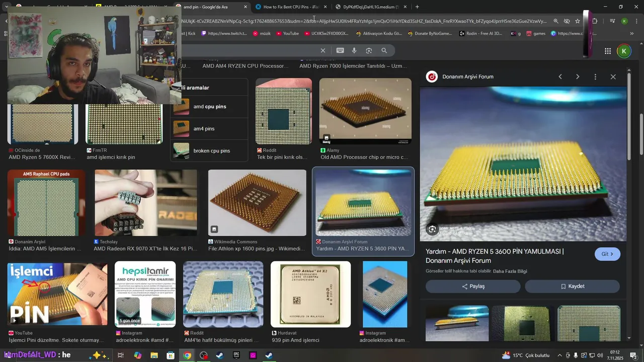Open the Task View taskbar icon
The height and width of the screenshot is (362, 644).
121,355
